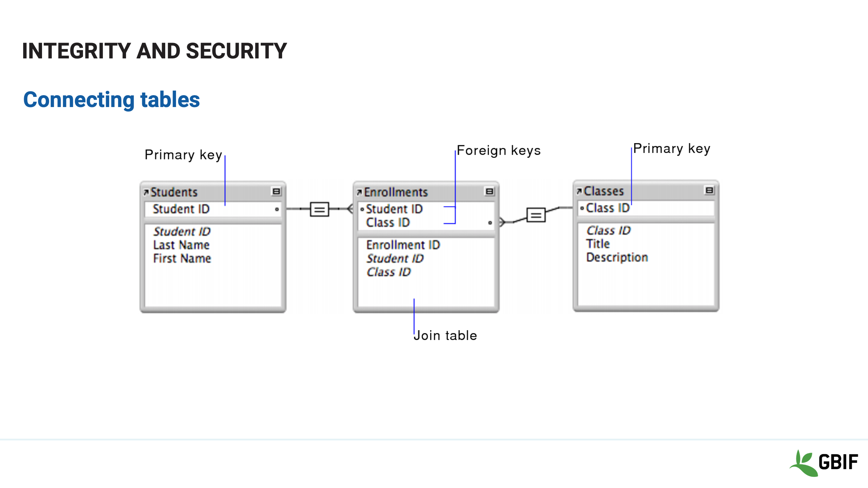Image resolution: width=868 pixels, height=488 pixels.
Task: Select the Description field in Classes
Action: [617, 257]
